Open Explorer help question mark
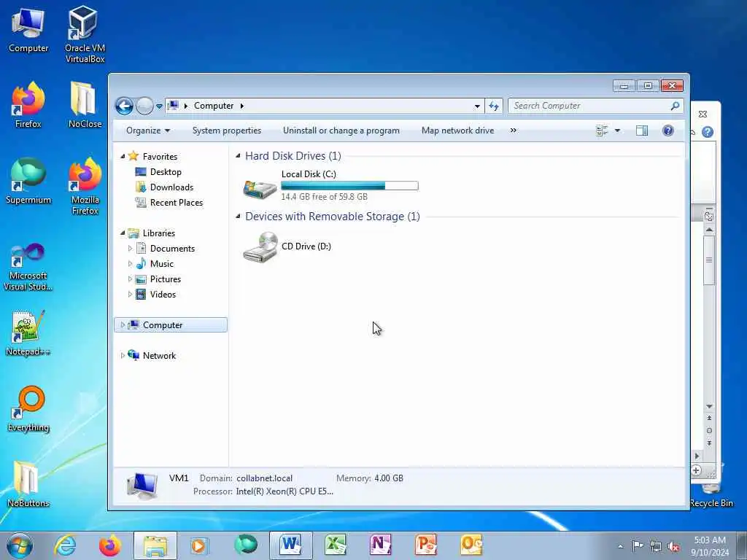Image resolution: width=747 pixels, height=560 pixels. [x=668, y=131]
